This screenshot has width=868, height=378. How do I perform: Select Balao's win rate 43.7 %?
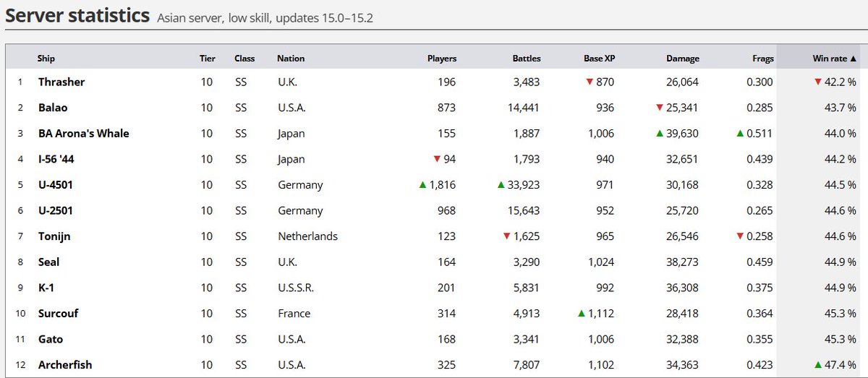point(841,108)
